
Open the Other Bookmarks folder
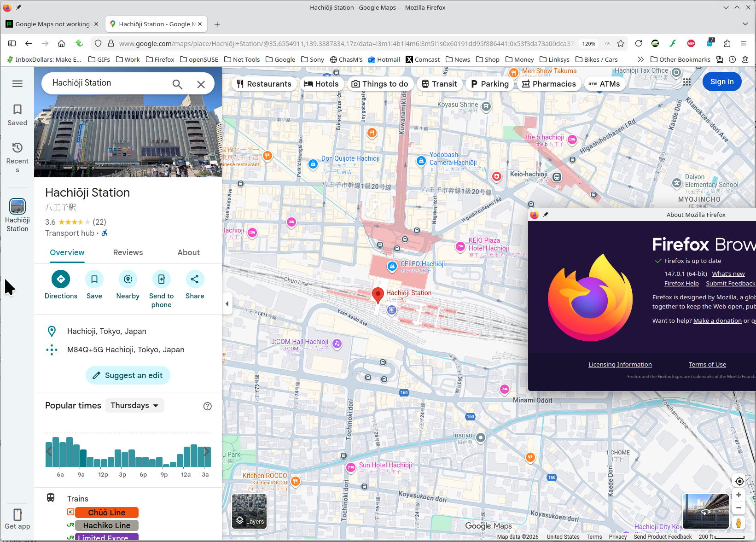680,59
